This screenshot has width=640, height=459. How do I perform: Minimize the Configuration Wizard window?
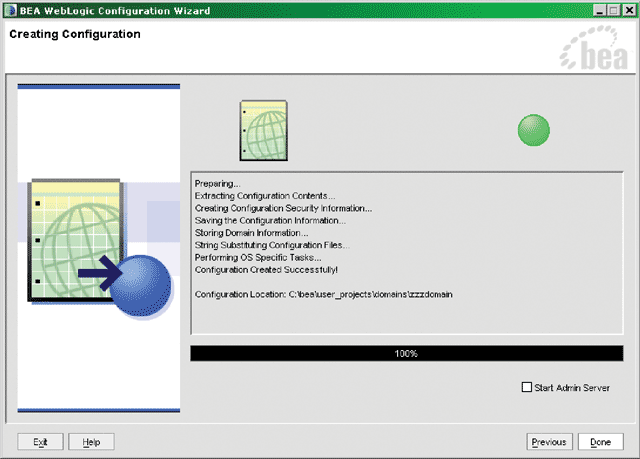pos(597,9)
